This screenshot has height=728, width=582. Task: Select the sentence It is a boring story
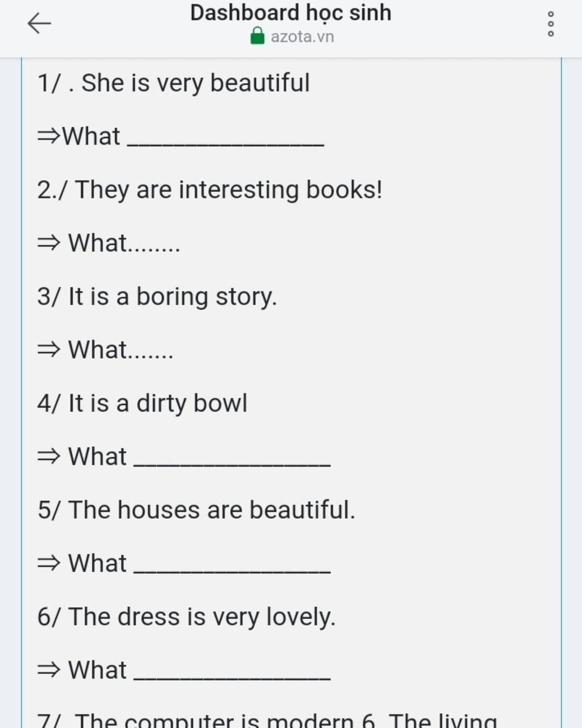[172, 297]
